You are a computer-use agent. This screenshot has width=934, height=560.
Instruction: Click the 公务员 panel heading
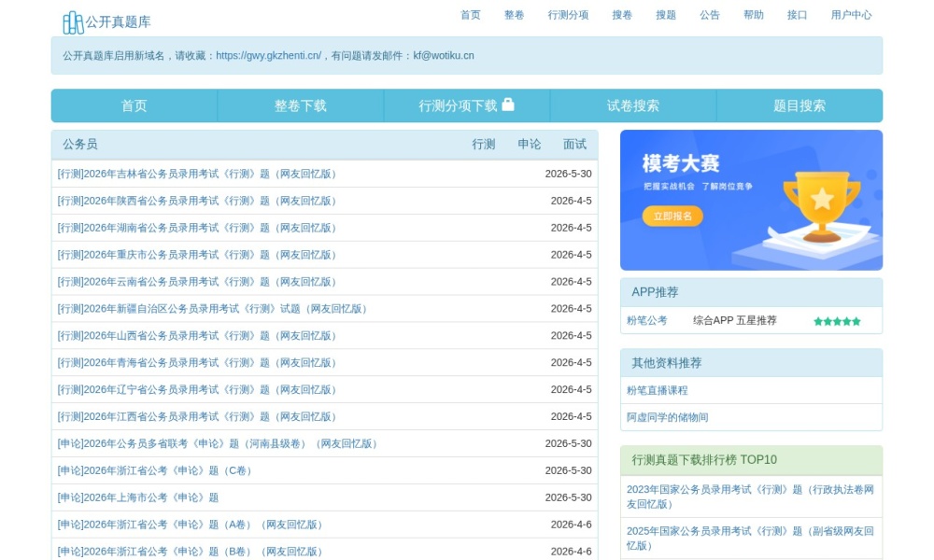coord(79,144)
